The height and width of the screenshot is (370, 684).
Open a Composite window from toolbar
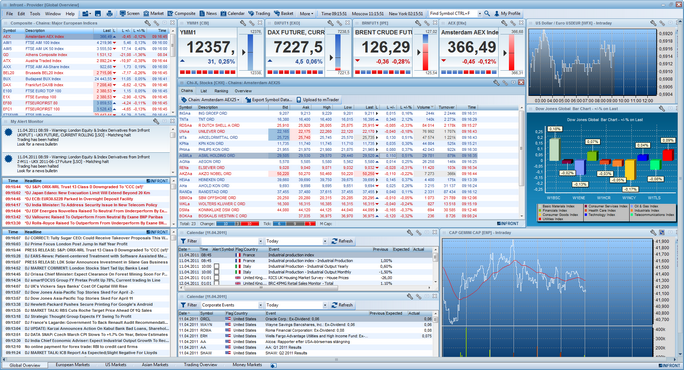[x=181, y=14]
